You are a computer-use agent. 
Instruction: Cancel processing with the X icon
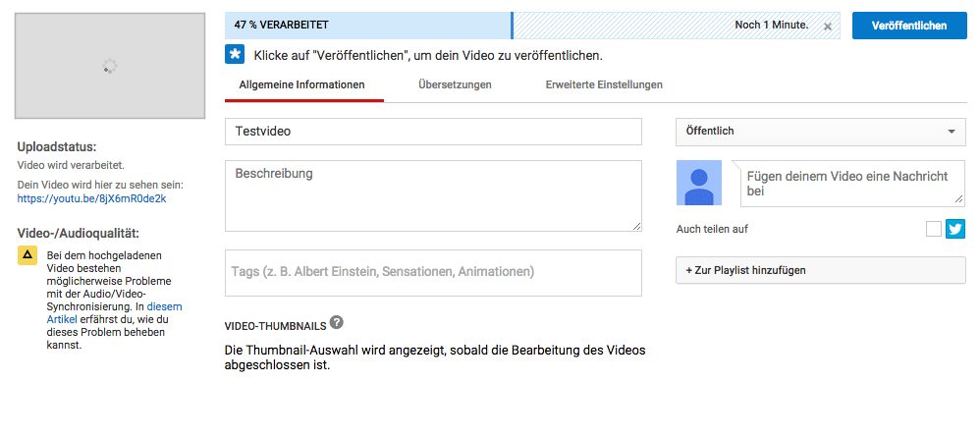[x=827, y=27]
